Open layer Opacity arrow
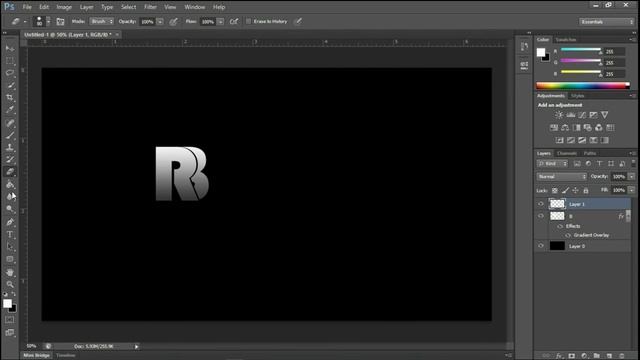Viewport: 640px width, 360px height. (x=631, y=177)
